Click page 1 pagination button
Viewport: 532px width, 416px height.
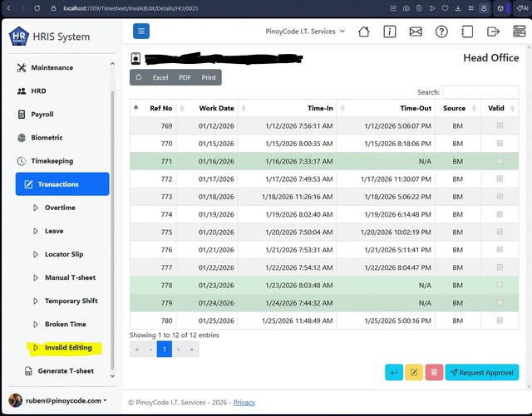165,349
